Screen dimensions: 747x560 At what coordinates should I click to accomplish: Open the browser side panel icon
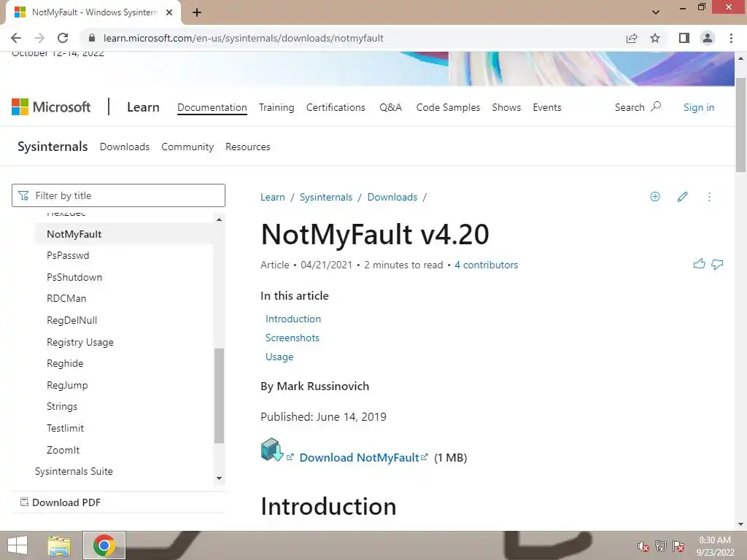(684, 38)
